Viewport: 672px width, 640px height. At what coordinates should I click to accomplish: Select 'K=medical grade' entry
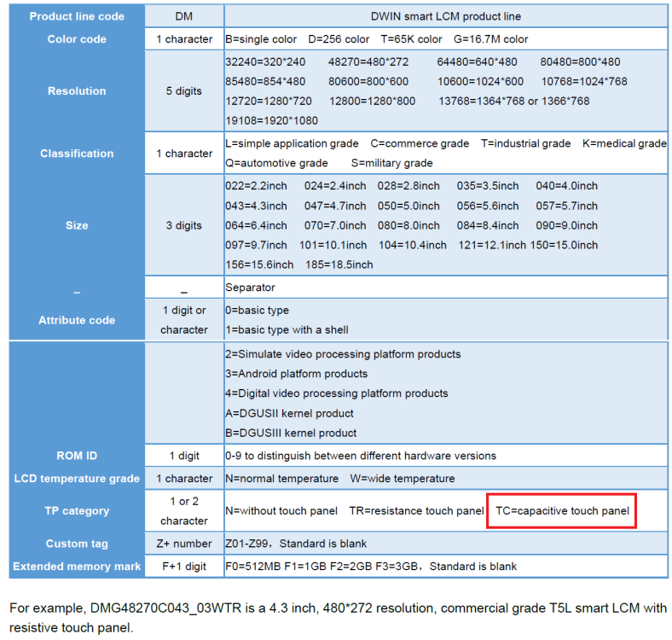[624, 143]
